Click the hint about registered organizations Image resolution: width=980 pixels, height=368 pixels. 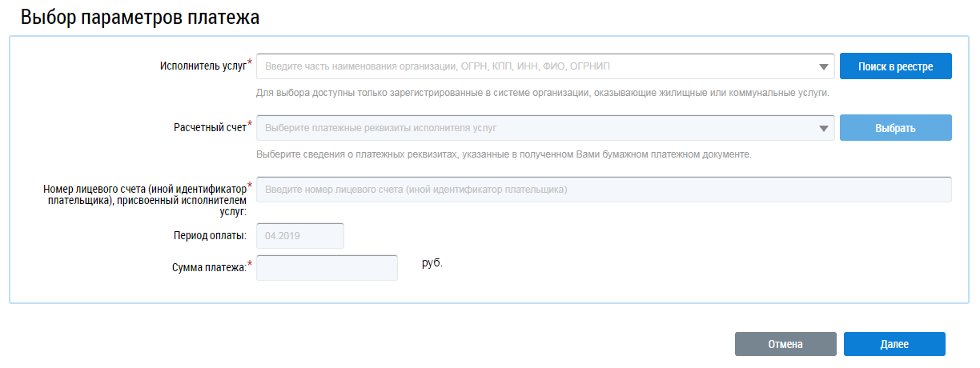click(542, 93)
